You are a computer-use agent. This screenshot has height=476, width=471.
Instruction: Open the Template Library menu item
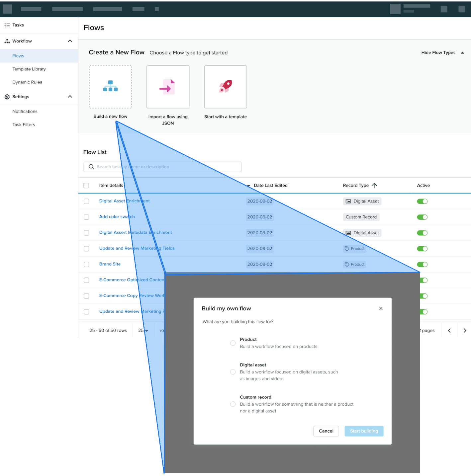[29, 69]
